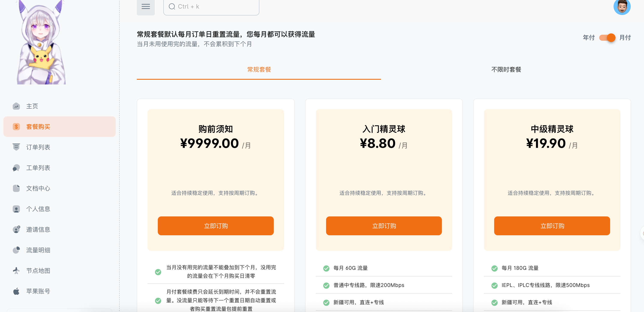Switch to the 不限时套餐 tab

pyautogui.click(x=506, y=70)
